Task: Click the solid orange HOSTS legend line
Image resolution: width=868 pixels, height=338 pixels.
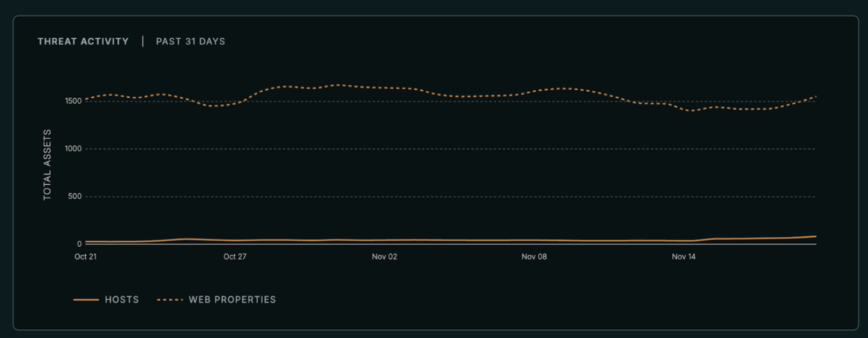Action: click(x=86, y=300)
